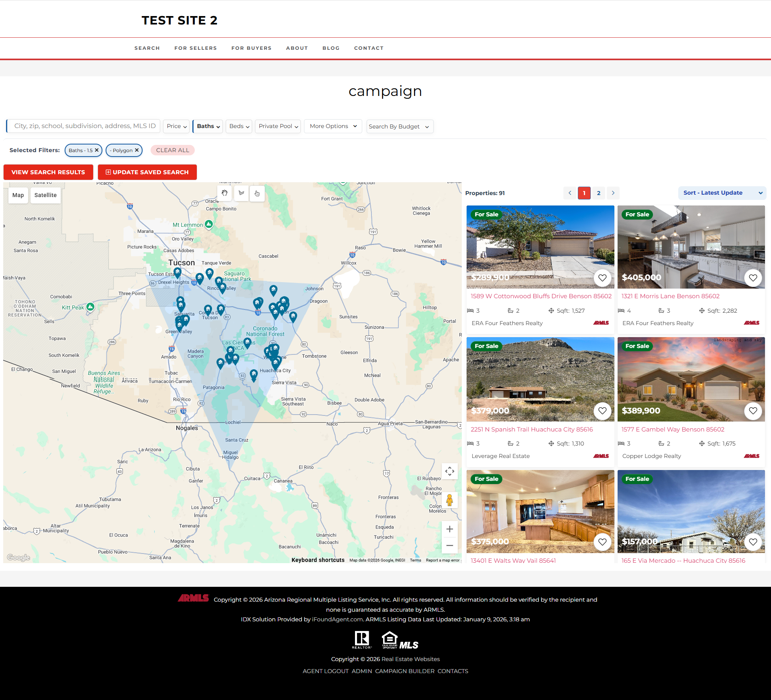
Task: Favorite the $157,000 Via Mercado listing
Action: pyautogui.click(x=753, y=542)
